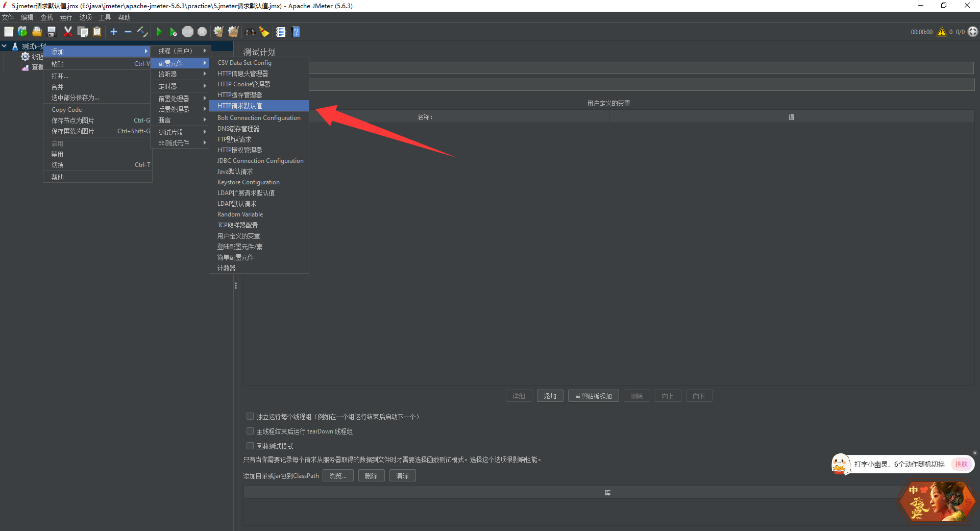This screenshot has height=531, width=980.
Task: Select the Test Plan flask icon in tree
Action: (x=15, y=46)
